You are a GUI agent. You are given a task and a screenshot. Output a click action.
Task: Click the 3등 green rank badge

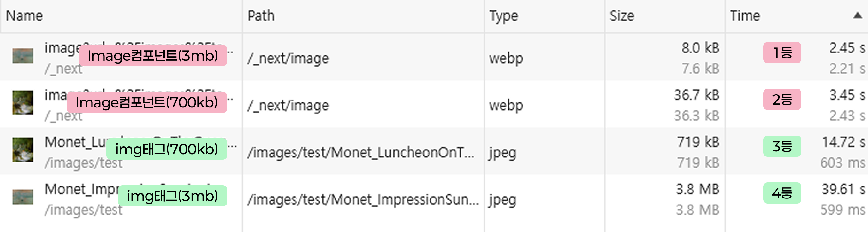(x=782, y=146)
